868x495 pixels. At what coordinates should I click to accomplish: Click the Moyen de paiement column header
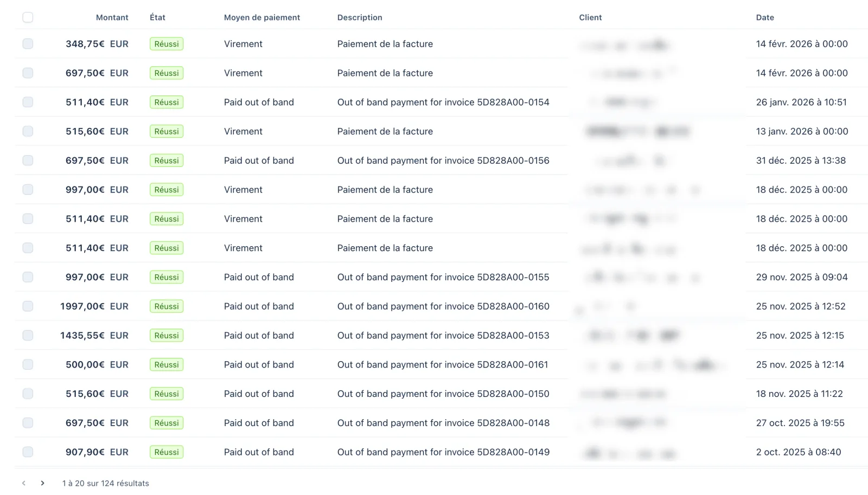tap(262, 17)
